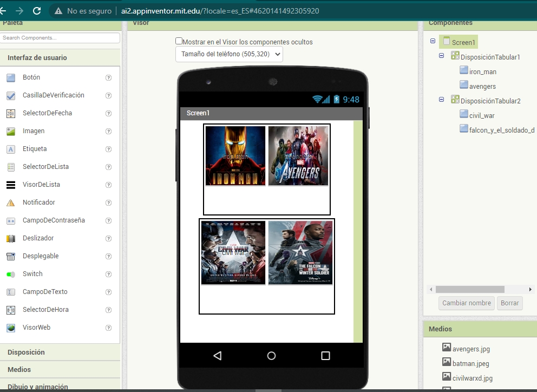Open help for Deslizador component
This screenshot has height=392, width=537.
[x=109, y=238]
